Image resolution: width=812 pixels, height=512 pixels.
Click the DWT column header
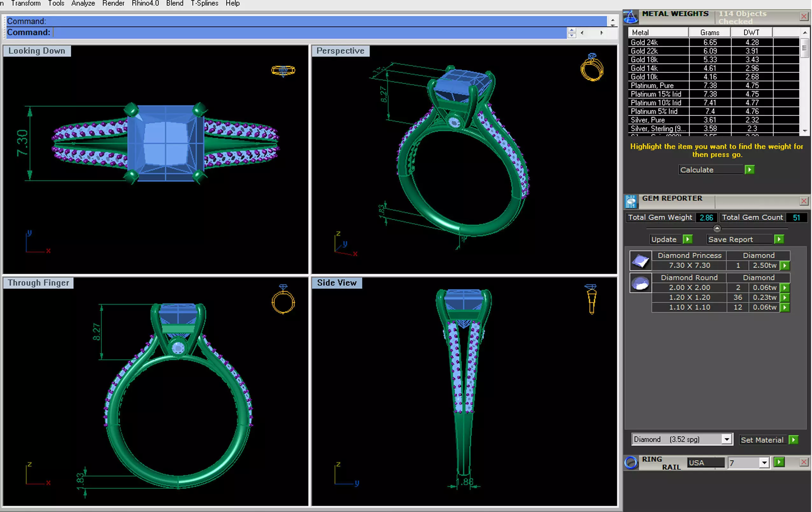pyautogui.click(x=751, y=32)
